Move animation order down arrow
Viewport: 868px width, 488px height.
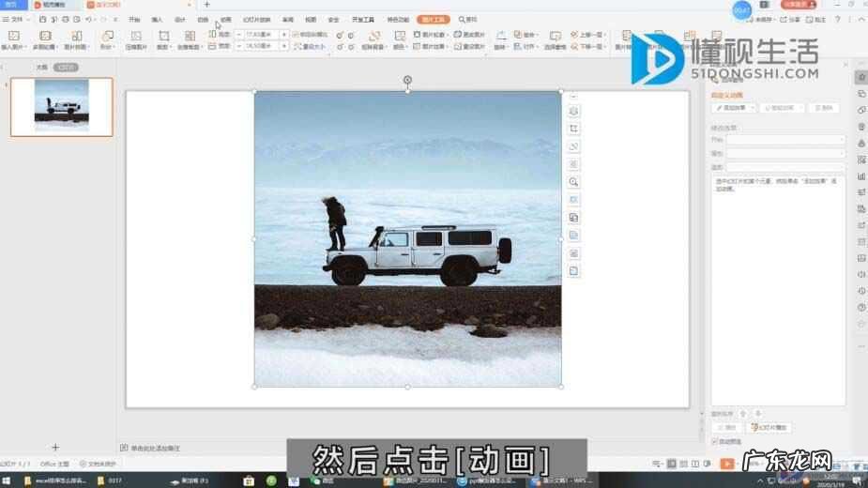(758, 414)
